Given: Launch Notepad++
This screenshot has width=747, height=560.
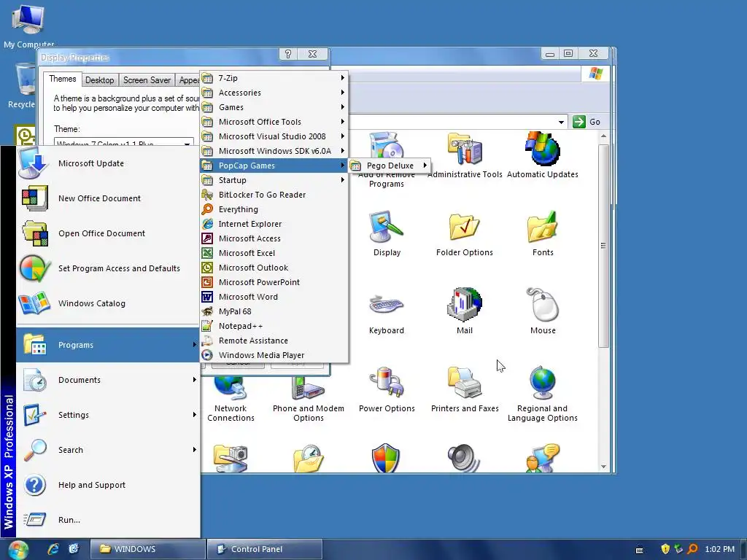Looking at the screenshot, I should tap(274, 326).
